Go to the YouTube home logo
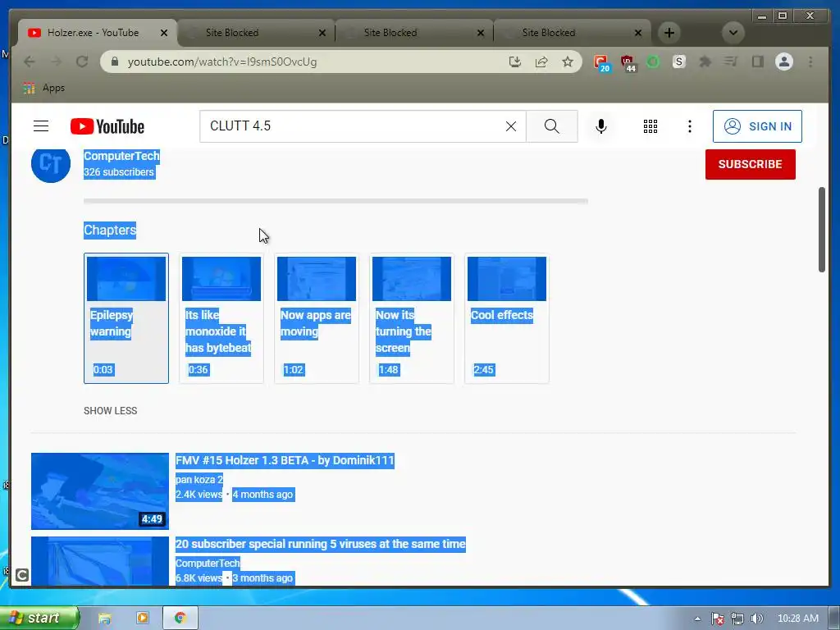The width and height of the screenshot is (840, 630). (107, 126)
